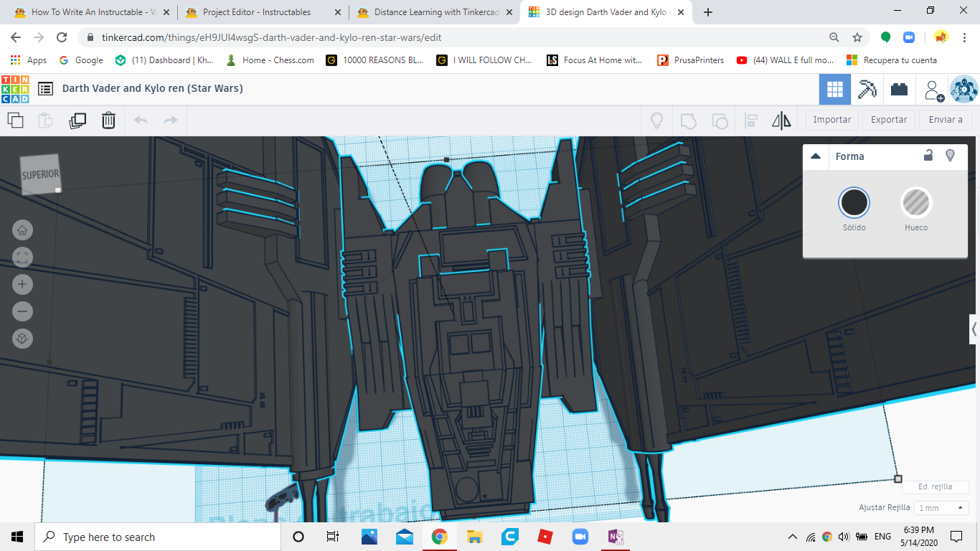Viewport: 980px width, 551px height.
Task: Fit all in view icon
Action: (x=22, y=258)
